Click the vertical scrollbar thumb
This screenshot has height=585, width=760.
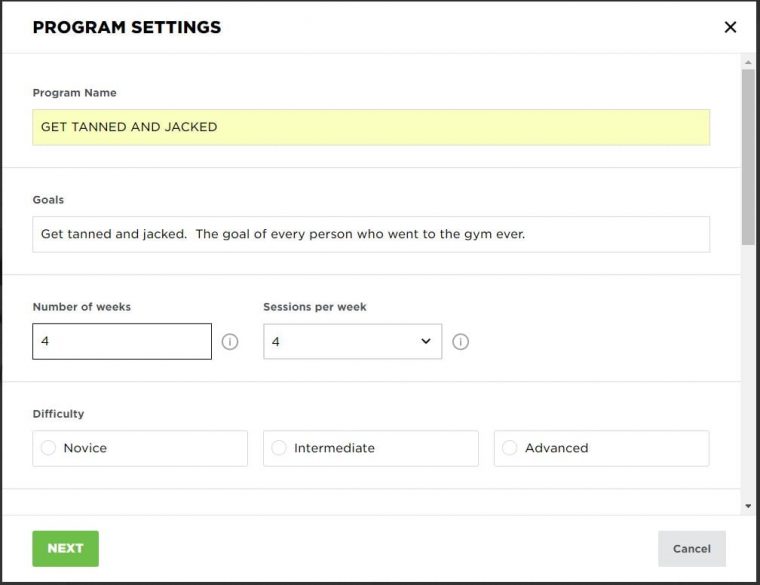click(x=748, y=157)
